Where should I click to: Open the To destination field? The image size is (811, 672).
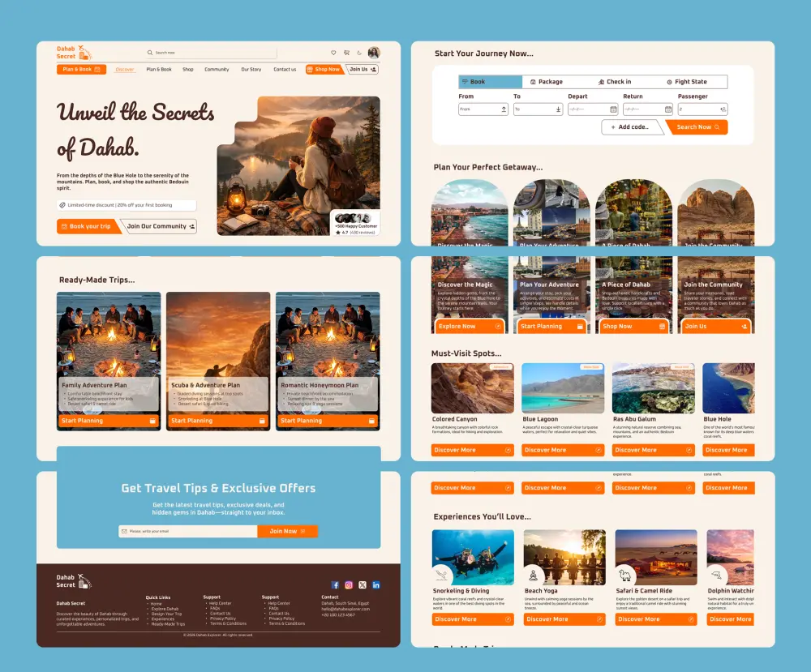coord(538,109)
